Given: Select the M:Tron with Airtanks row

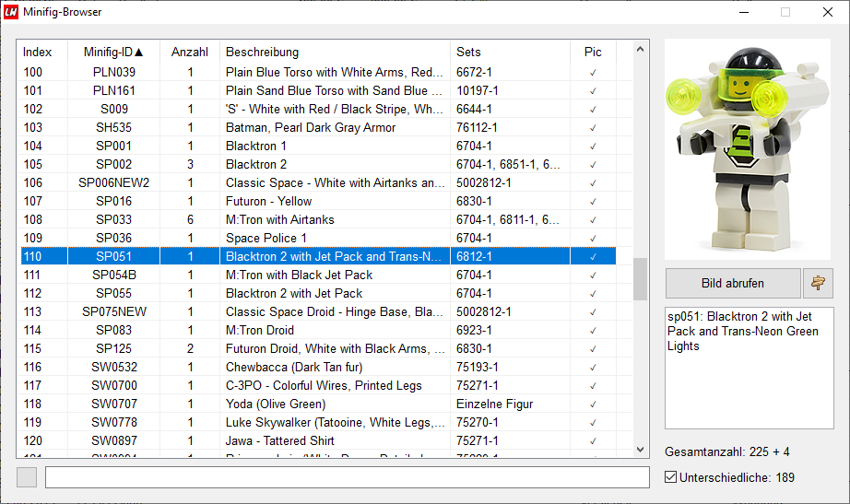Looking at the screenshot, I should coord(318,219).
